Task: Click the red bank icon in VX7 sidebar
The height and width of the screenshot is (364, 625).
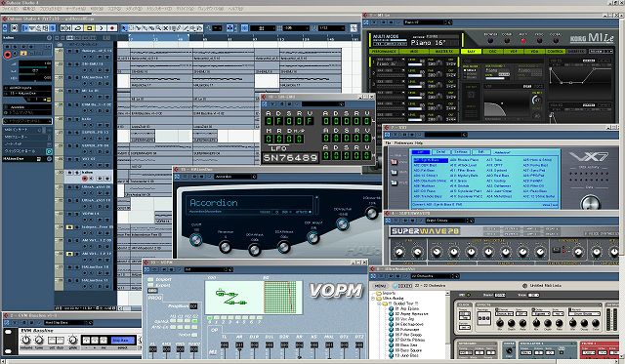Action: point(395,162)
